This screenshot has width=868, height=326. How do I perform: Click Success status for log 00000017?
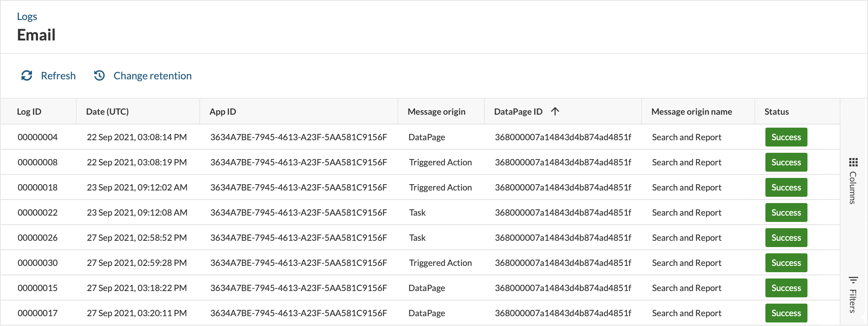pos(786,313)
